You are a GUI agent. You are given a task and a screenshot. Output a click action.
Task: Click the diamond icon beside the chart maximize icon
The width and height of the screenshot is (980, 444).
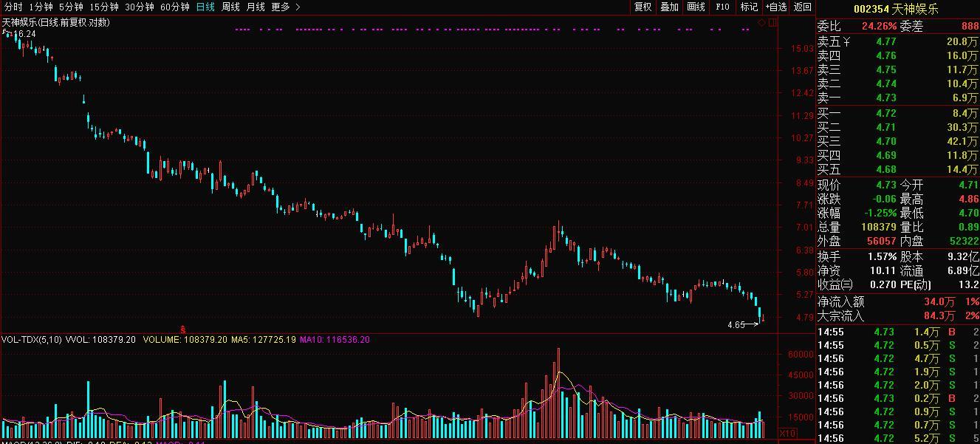pyautogui.click(x=761, y=22)
